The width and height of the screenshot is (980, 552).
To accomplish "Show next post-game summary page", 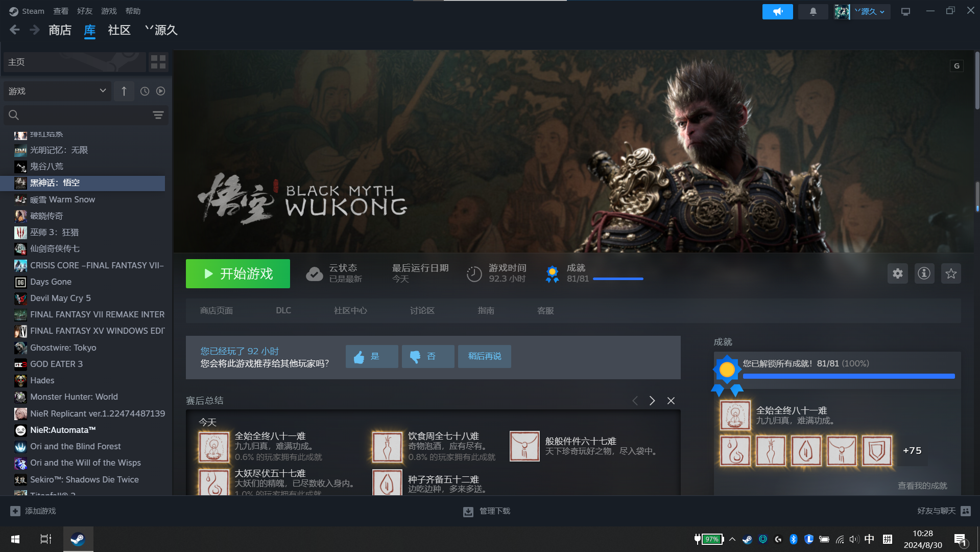I will (x=652, y=401).
